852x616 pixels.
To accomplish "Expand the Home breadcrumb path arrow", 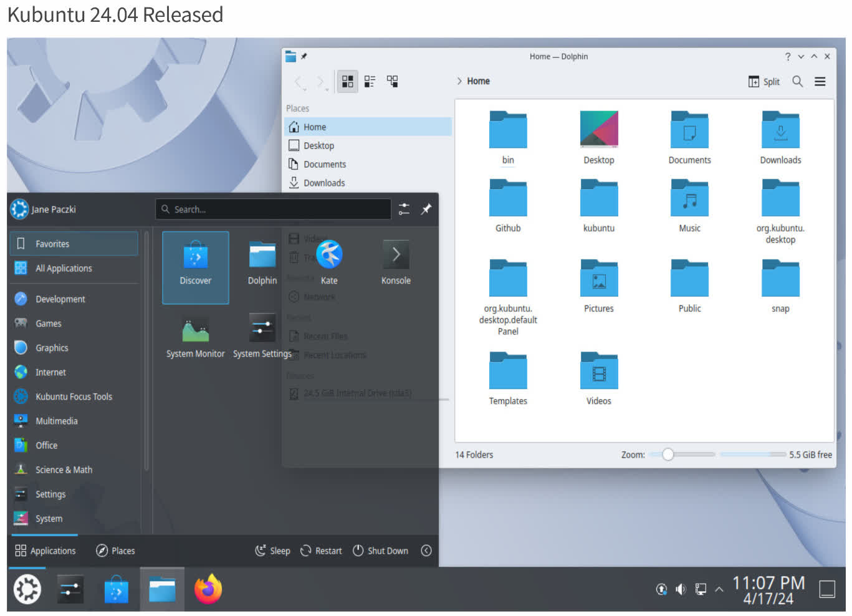I will 459,81.
